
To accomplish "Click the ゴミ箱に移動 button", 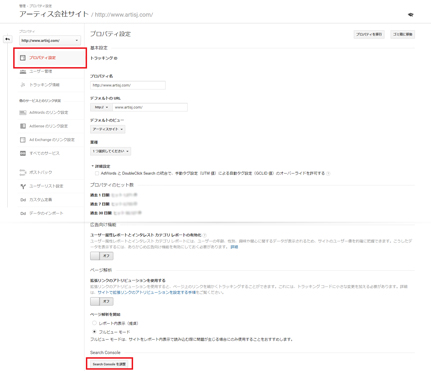I will click(x=403, y=34).
